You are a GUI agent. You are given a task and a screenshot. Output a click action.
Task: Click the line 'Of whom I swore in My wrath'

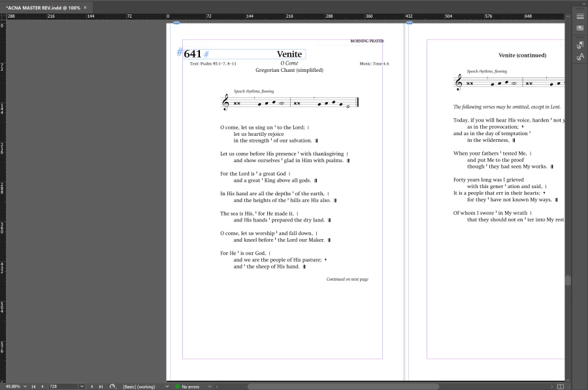(492, 213)
